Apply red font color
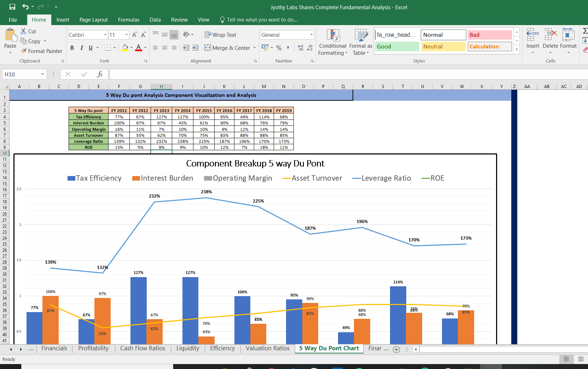 click(x=139, y=48)
